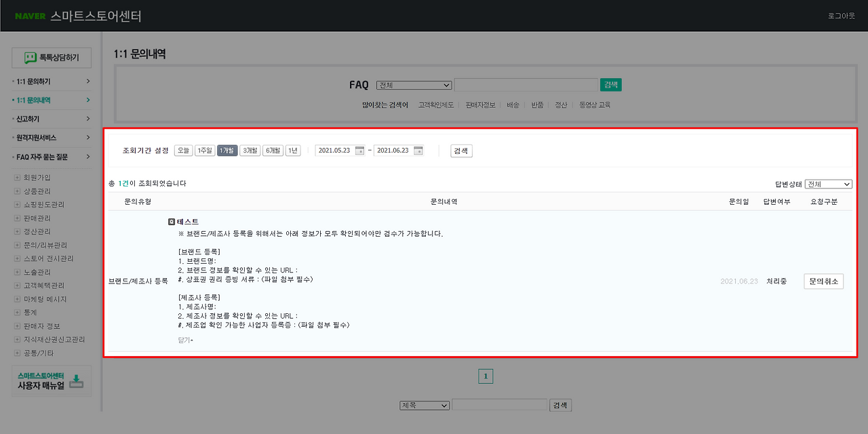The image size is (868, 434).
Task: Open the 답변상태 dropdown
Action: point(828,184)
